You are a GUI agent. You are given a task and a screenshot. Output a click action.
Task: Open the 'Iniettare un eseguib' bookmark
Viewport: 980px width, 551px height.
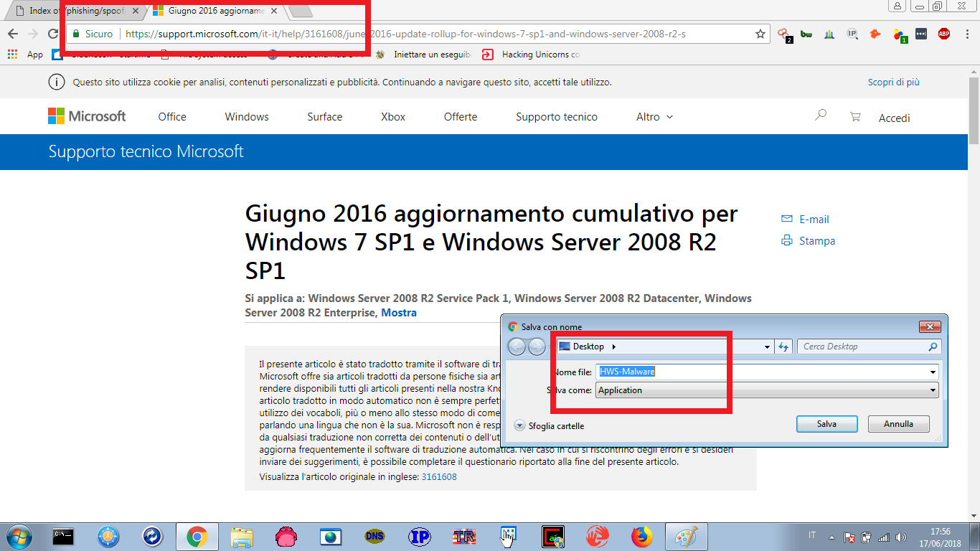425,55
